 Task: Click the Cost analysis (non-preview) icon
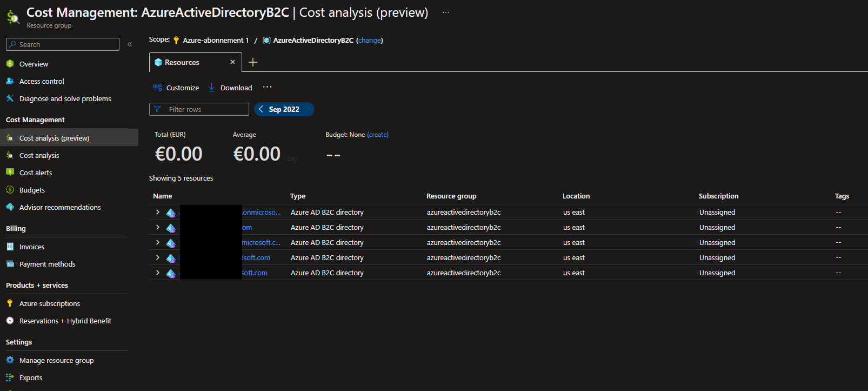pos(10,155)
